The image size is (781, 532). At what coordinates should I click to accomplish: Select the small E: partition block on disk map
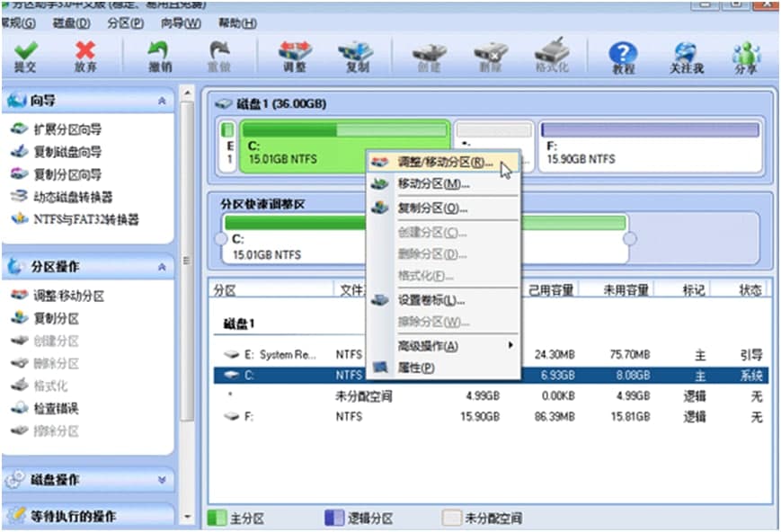click(x=227, y=146)
